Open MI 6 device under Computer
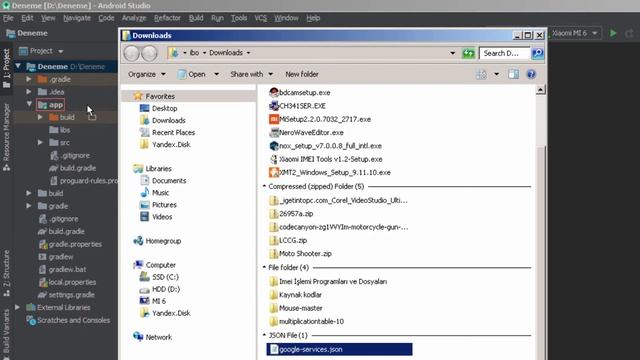640x360 pixels. (x=153, y=301)
